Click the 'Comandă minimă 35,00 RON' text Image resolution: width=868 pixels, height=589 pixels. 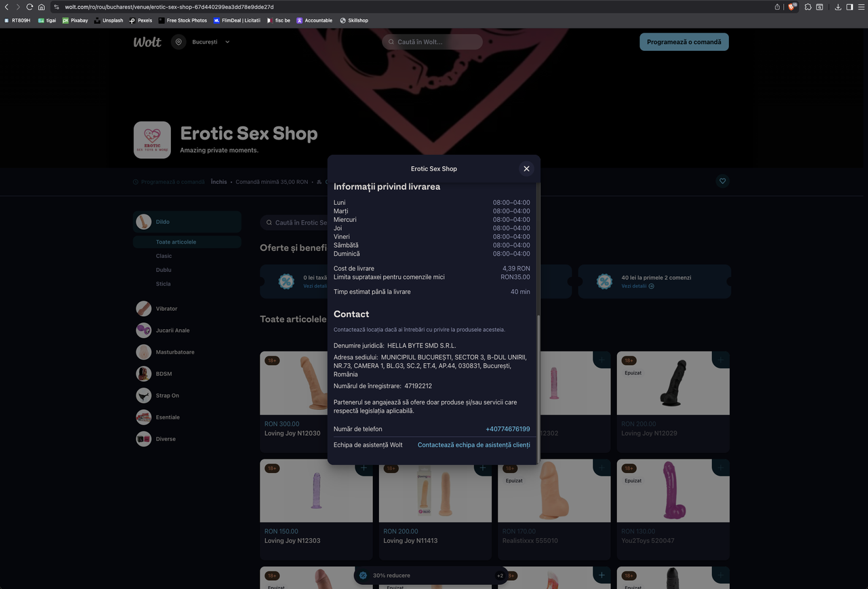coord(271,182)
